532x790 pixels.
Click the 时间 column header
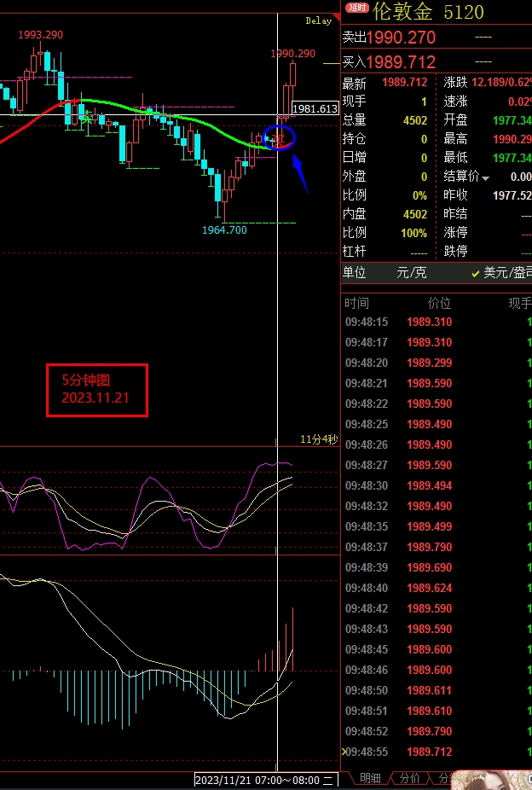[x=357, y=304]
